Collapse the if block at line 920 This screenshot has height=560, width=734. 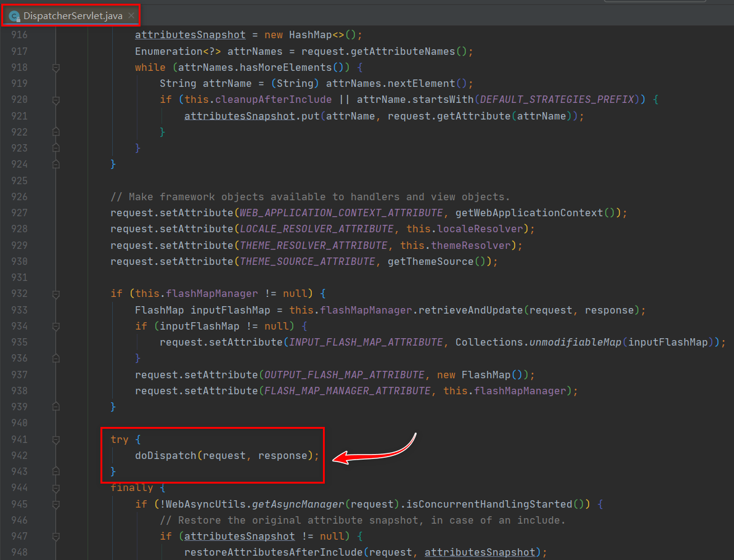click(x=55, y=100)
